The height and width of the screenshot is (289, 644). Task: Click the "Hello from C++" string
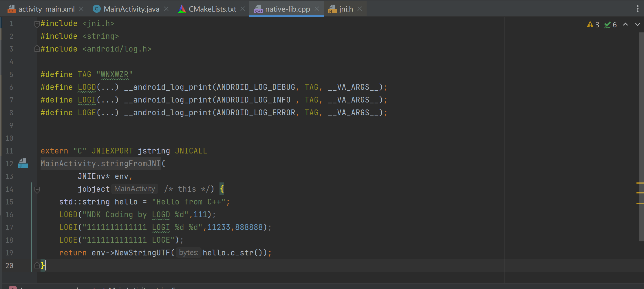(189, 202)
